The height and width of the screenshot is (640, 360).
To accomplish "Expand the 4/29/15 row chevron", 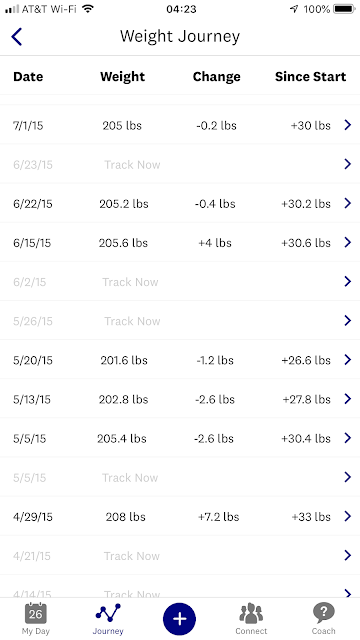I will coord(347,516).
